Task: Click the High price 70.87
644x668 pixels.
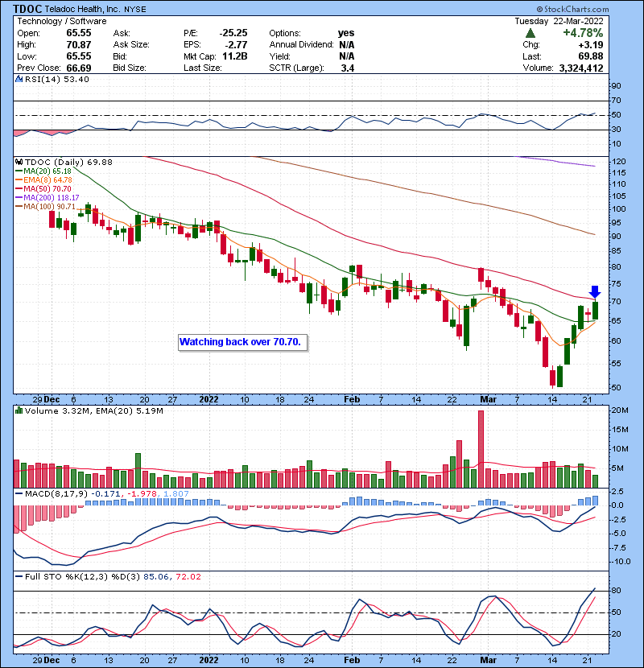Action: point(79,44)
